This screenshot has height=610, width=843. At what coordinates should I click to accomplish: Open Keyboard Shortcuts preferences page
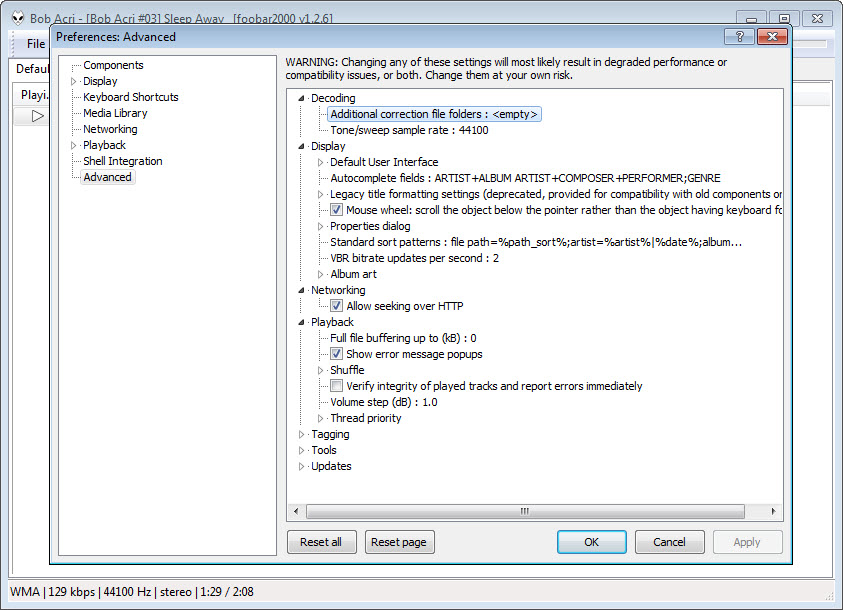tap(131, 97)
